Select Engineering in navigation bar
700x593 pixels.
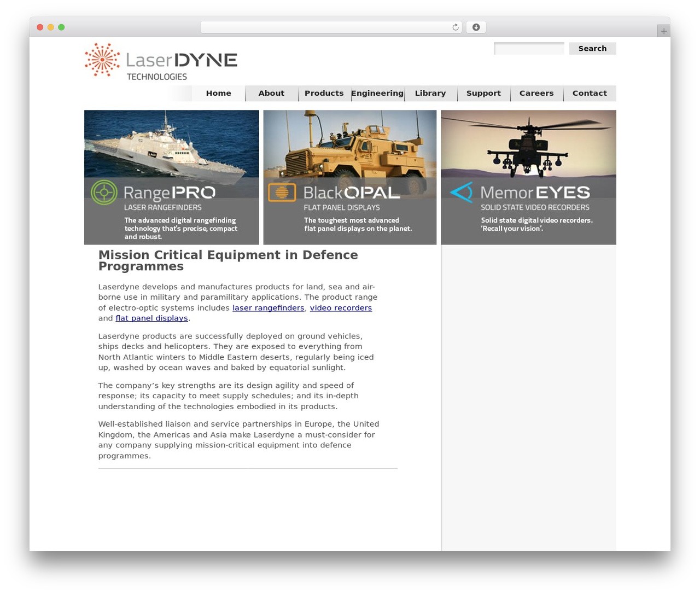pyautogui.click(x=377, y=94)
